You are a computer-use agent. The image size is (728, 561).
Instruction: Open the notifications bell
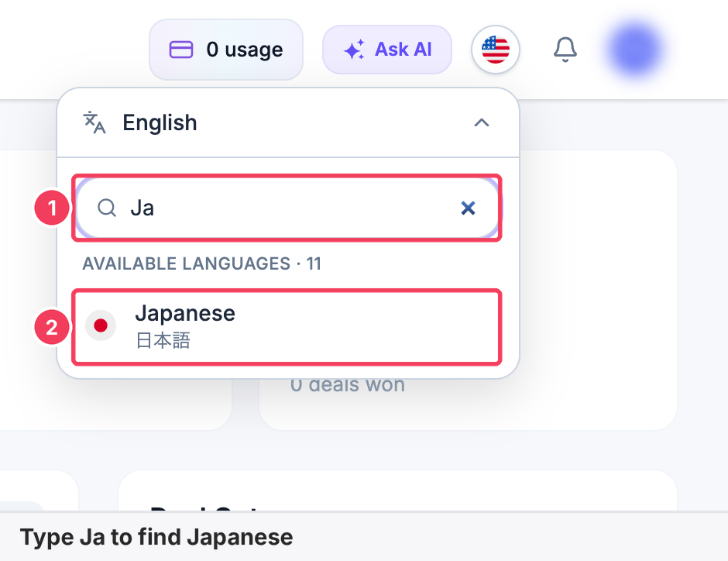[565, 50]
